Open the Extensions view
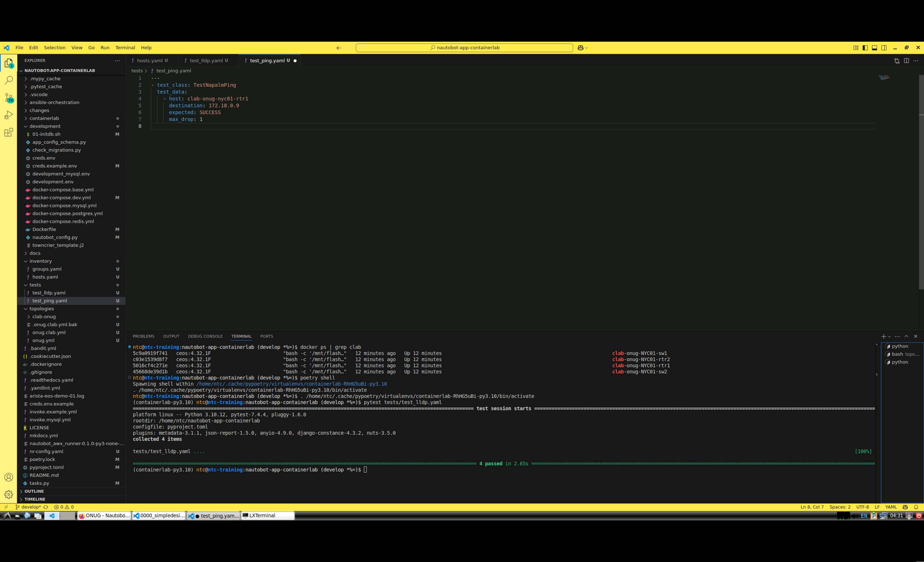924x562 pixels. coord(9,132)
